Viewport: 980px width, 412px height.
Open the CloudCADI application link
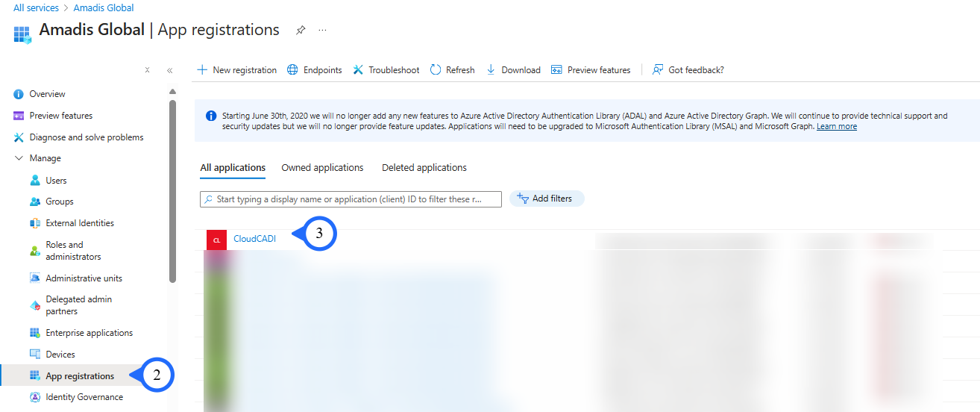(x=254, y=239)
